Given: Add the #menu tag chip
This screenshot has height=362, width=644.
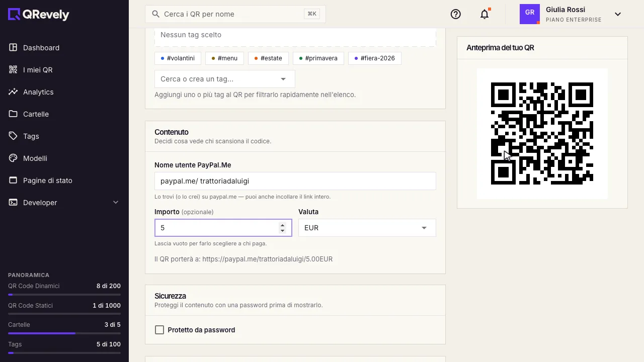Looking at the screenshot, I should 224,58.
